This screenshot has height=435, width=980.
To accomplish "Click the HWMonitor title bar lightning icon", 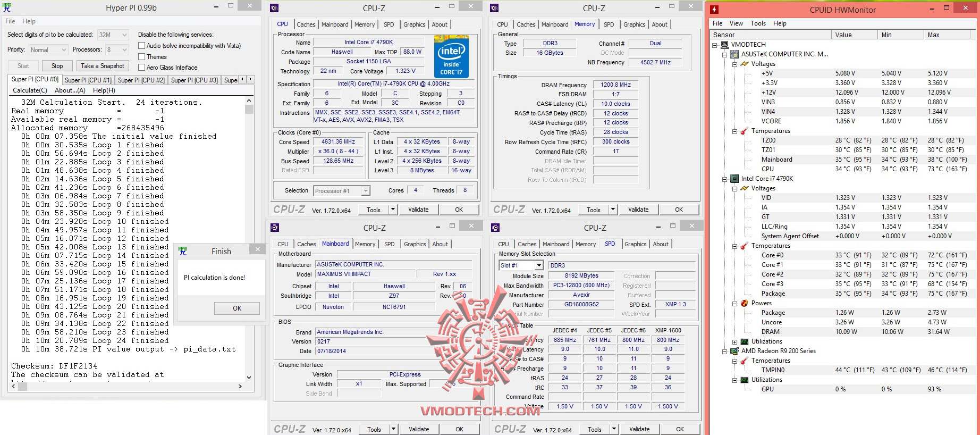I will pos(714,10).
